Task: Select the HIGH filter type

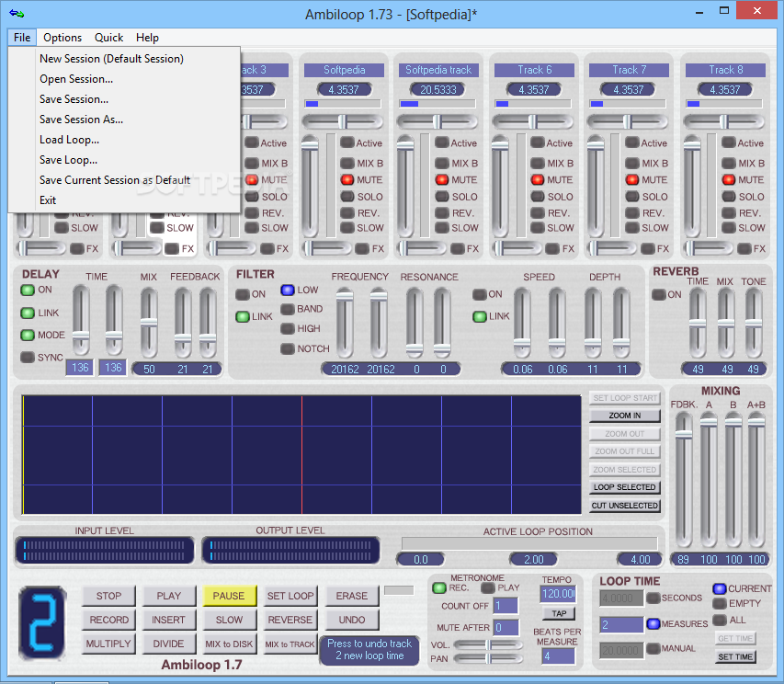Action: [x=288, y=328]
